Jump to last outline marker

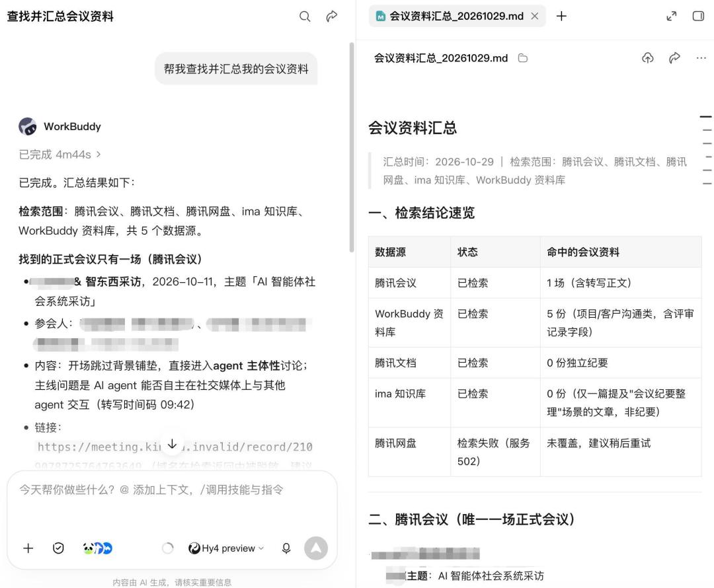click(707, 184)
